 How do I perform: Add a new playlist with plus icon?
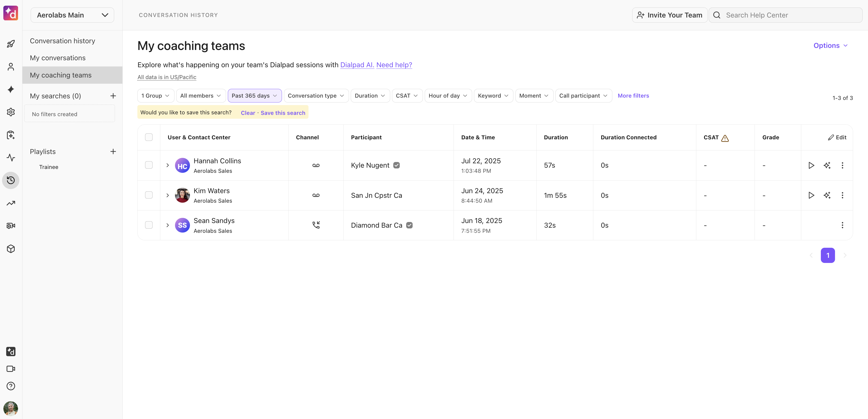[113, 152]
